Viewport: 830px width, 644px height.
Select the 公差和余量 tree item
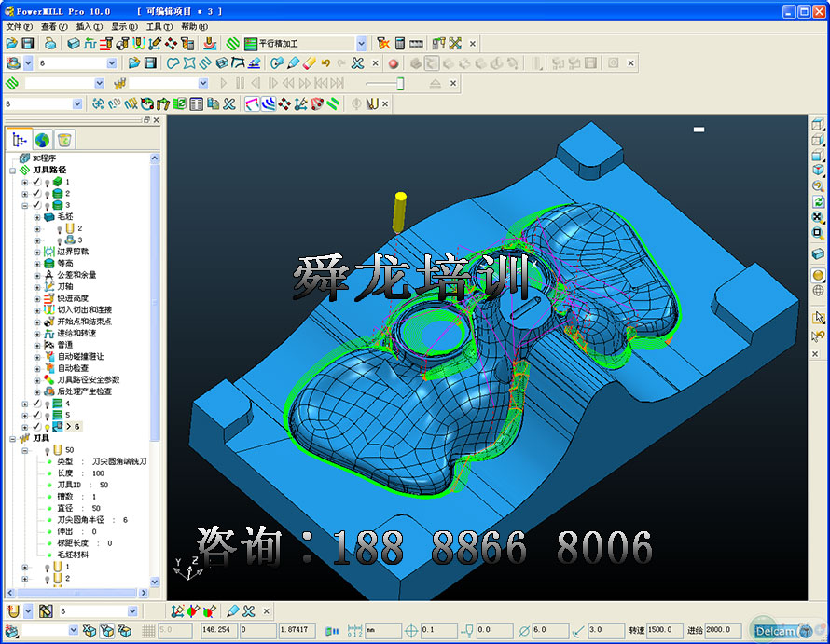[76, 275]
